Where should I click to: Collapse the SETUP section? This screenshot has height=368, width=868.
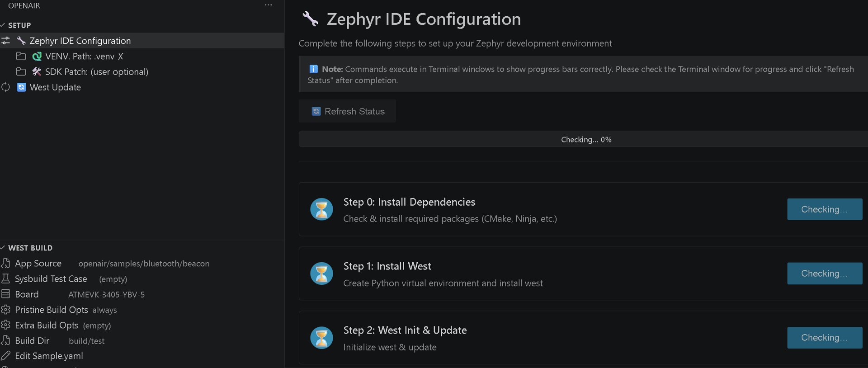(x=19, y=25)
